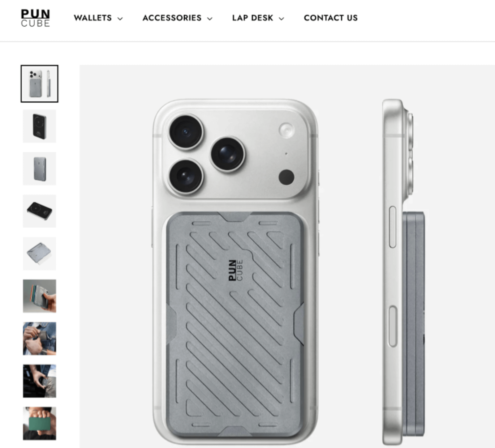Viewport: 495px width, 448px height.
Task: Select the denim jacket lifestyle thumbnail
Action: pos(40,339)
